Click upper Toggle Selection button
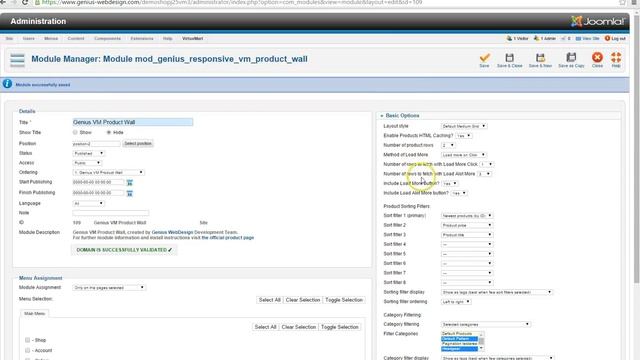This screenshot has height=360, width=640. [344, 300]
